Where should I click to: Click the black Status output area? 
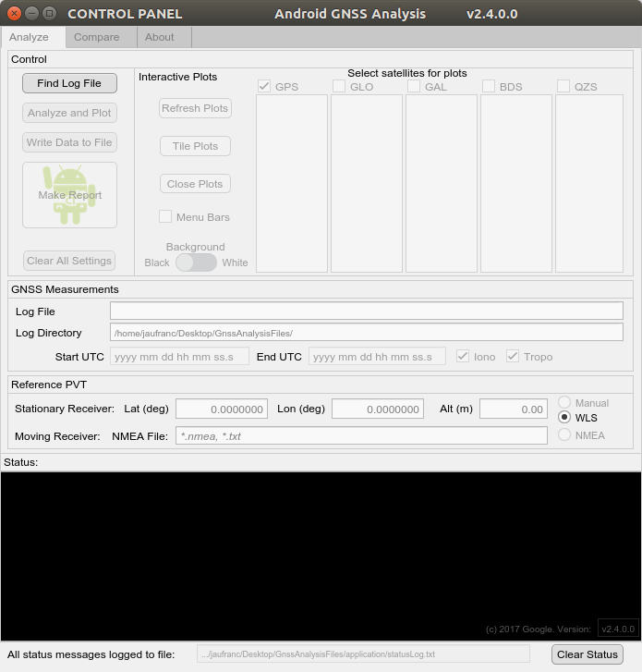pyautogui.click(x=321, y=556)
